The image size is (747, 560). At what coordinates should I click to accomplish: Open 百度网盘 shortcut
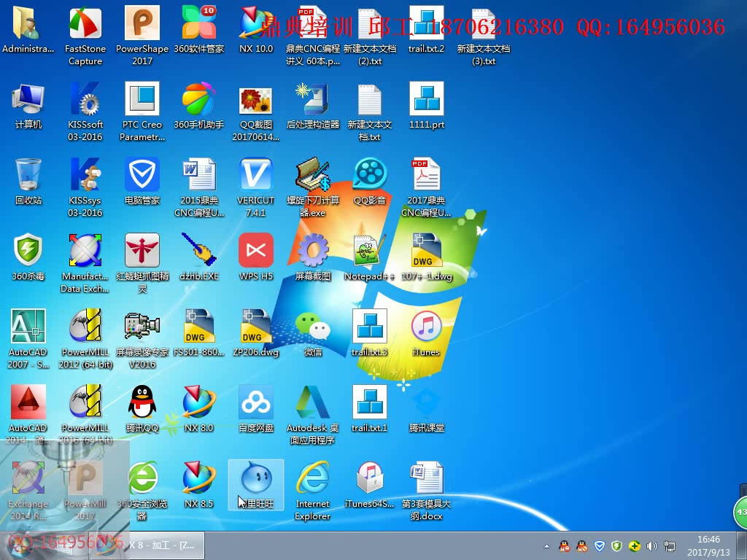coord(256,408)
